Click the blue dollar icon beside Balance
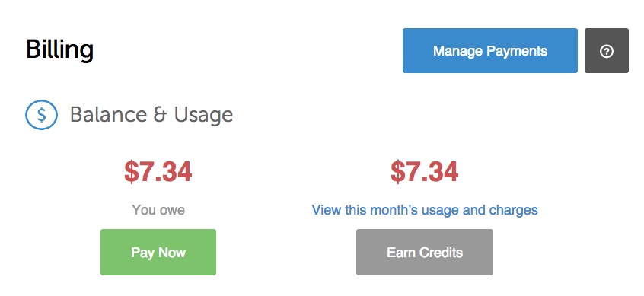 click(x=41, y=115)
